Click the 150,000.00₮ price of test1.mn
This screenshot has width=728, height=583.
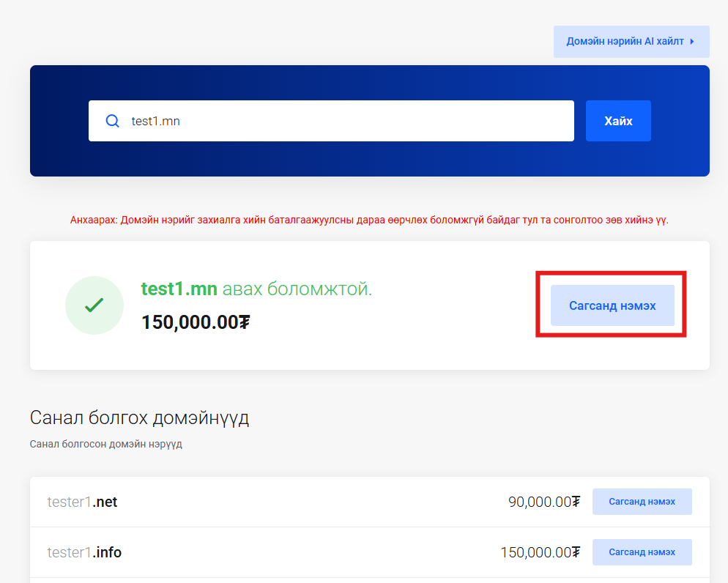[x=196, y=322]
